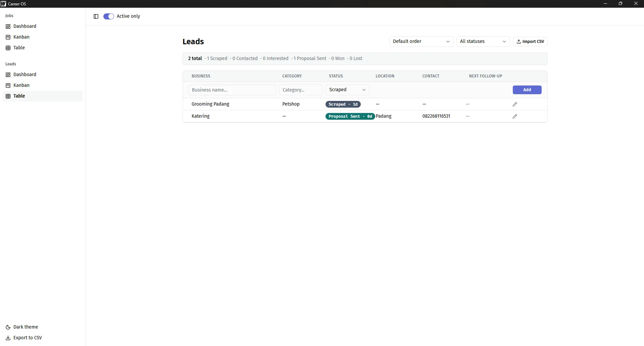
Task: Focus the Category input field
Action: click(x=301, y=90)
